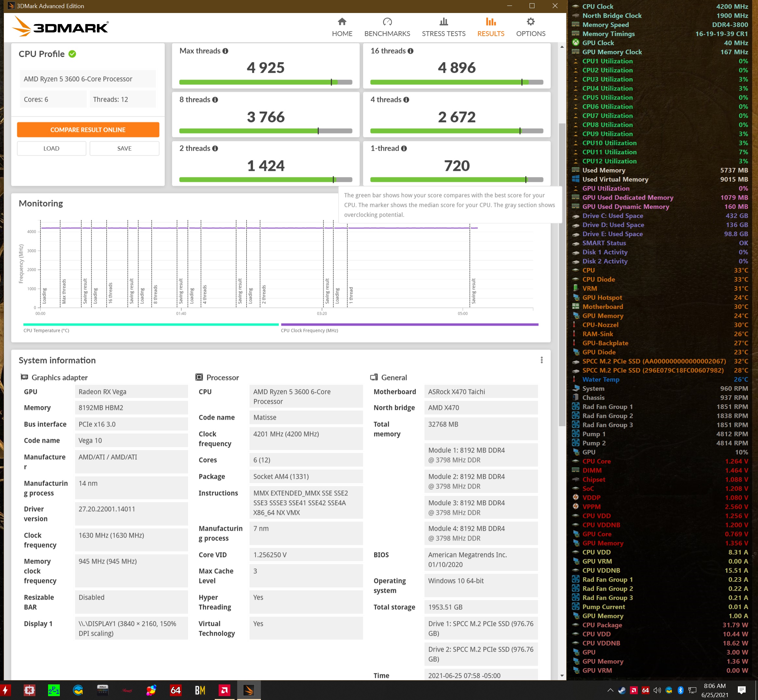
Task: Click the General section icon
Action: [374, 377]
